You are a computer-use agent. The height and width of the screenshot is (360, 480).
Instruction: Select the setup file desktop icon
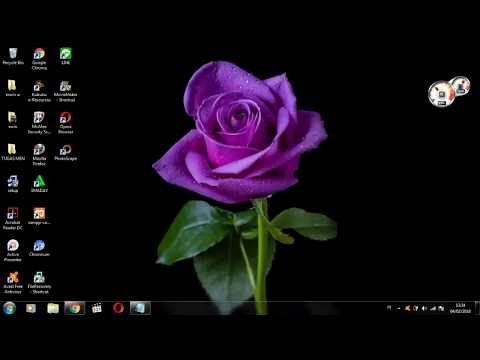coord(13,184)
